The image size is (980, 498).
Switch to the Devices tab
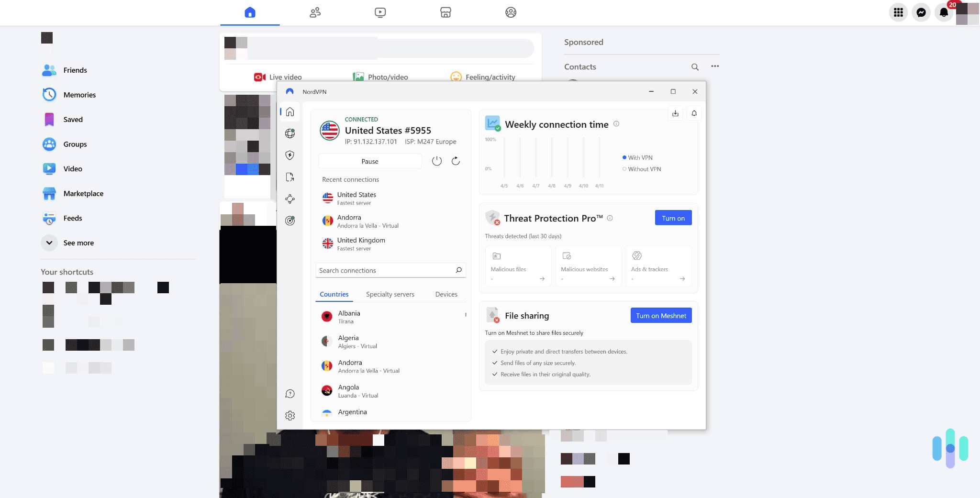pos(446,294)
